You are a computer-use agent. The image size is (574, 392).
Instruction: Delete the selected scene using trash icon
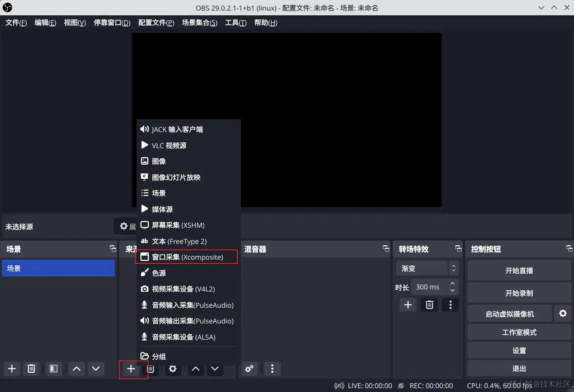pos(31,369)
